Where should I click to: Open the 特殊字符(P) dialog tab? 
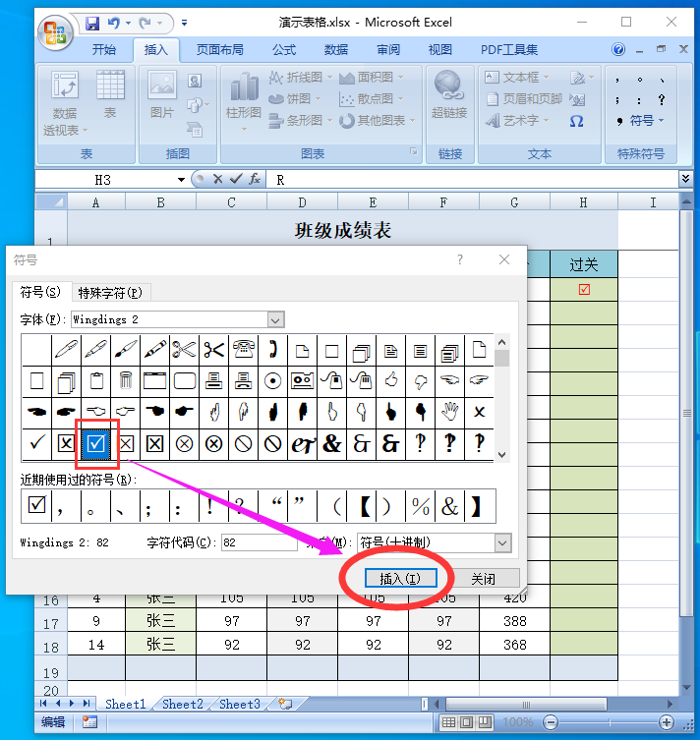(x=110, y=293)
